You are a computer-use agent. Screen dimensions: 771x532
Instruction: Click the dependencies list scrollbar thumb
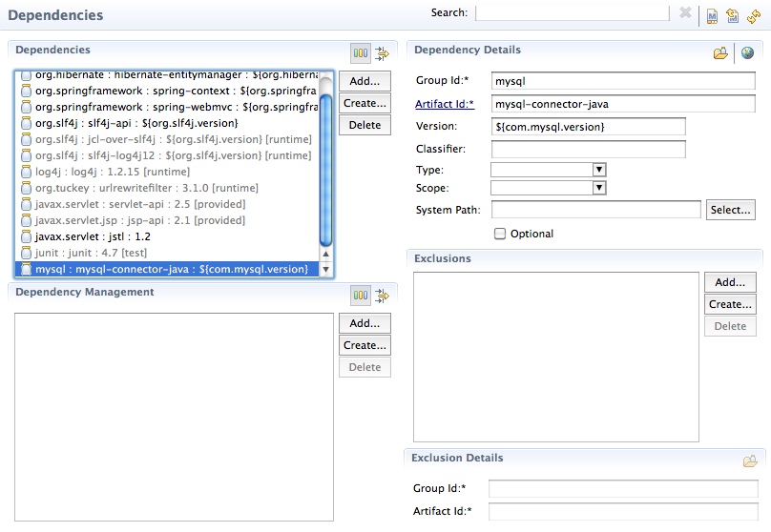[325, 170]
